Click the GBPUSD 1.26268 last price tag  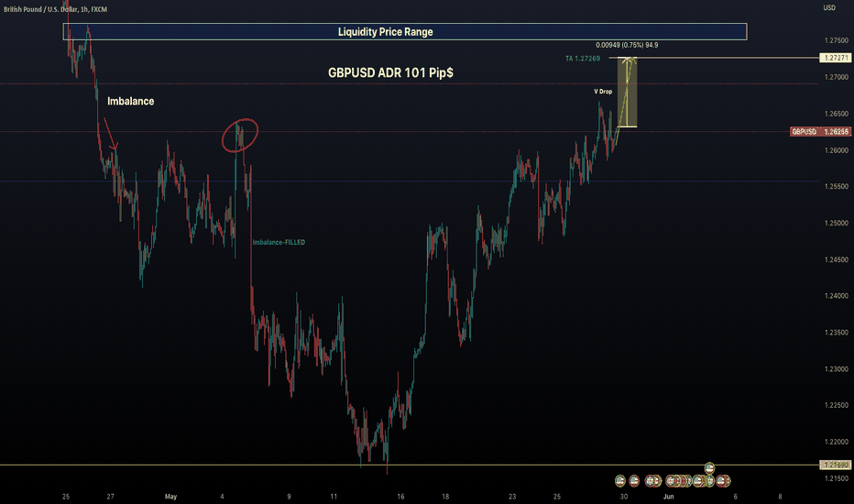coord(820,131)
